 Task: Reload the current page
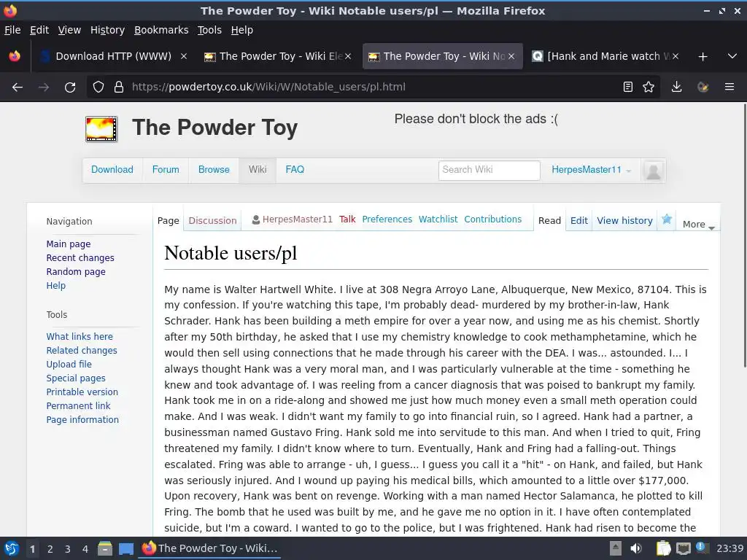pos(70,87)
